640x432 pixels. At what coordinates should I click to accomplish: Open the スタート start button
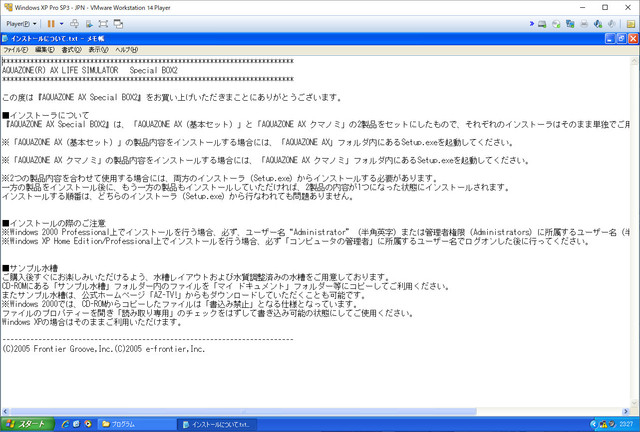click(27, 424)
